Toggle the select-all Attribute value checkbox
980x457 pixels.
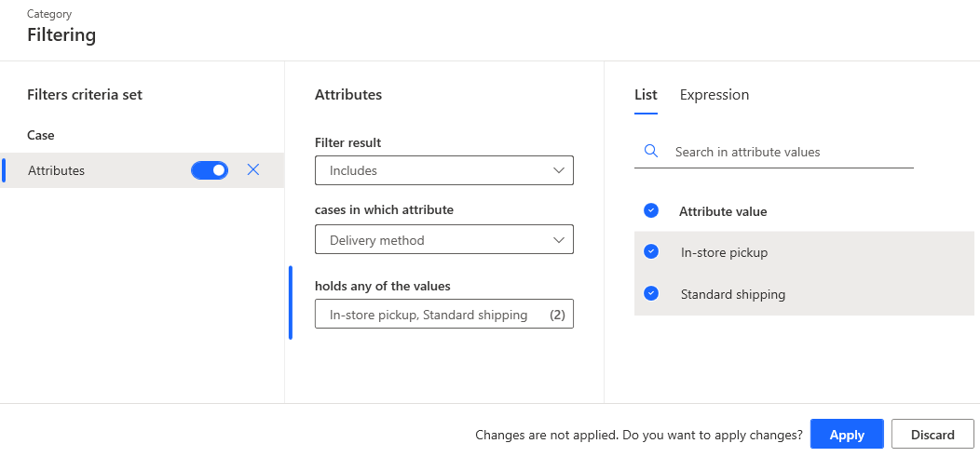651,211
